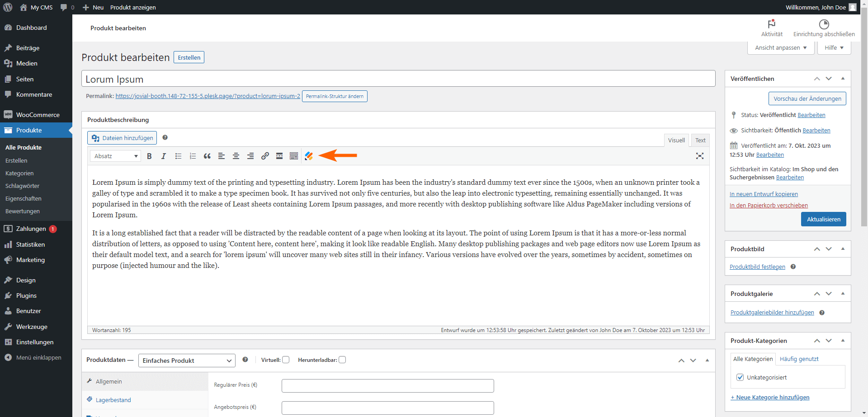The image size is (868, 417).
Task: Open the product permalink URL
Action: tap(208, 96)
